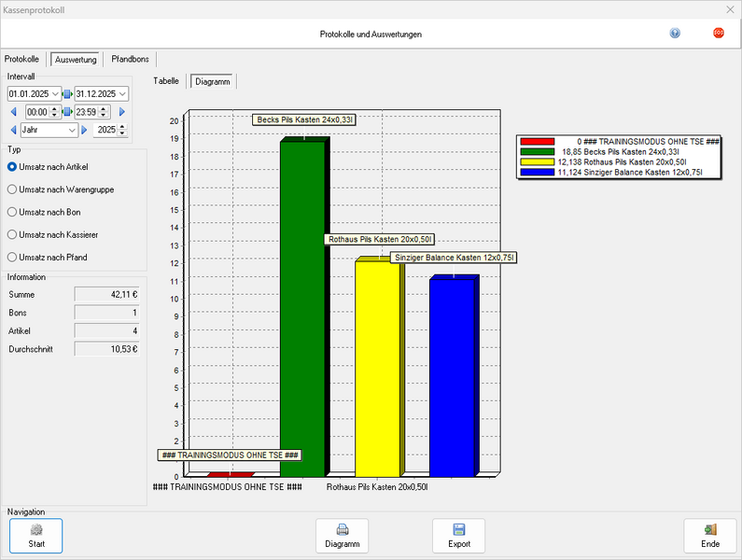Open the start date 01.01.2025 dropdown
Image resolution: width=742 pixels, height=560 pixels.
pyautogui.click(x=55, y=94)
